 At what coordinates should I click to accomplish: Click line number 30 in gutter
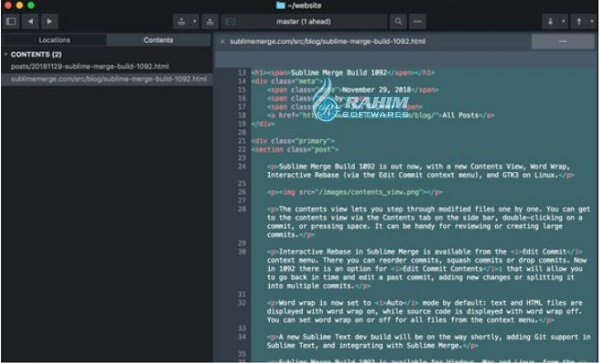[242, 252]
